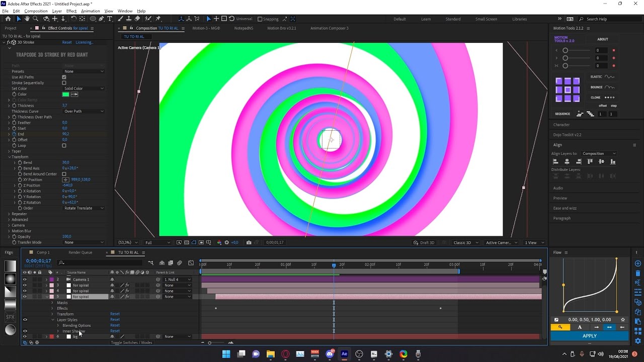Select the Clone Stamp tool
644x362 pixels.
click(130, 19)
